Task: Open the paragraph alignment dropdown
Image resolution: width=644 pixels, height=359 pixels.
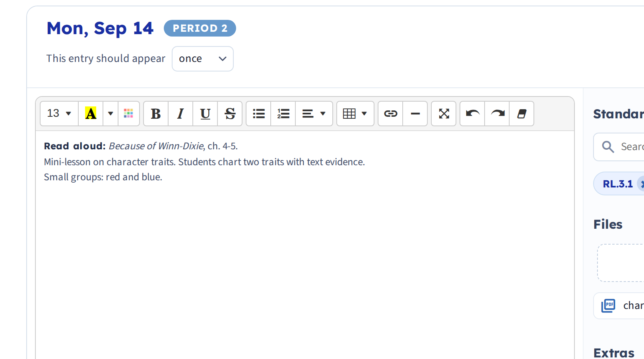Action: [x=314, y=114]
